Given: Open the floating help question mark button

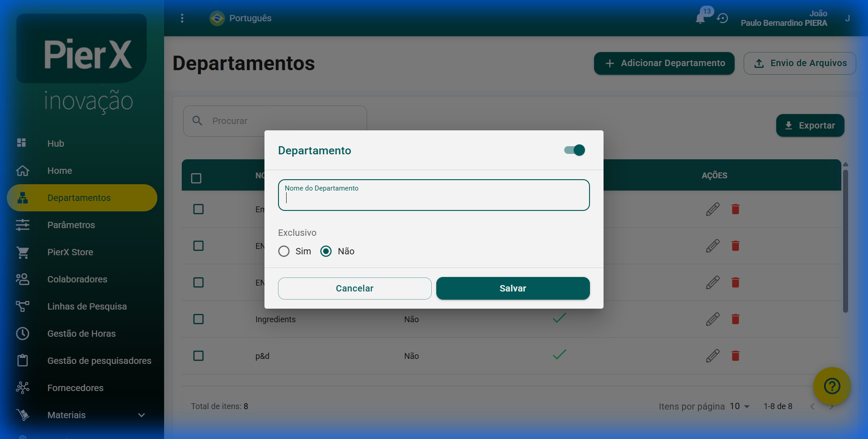Looking at the screenshot, I should pyautogui.click(x=831, y=386).
